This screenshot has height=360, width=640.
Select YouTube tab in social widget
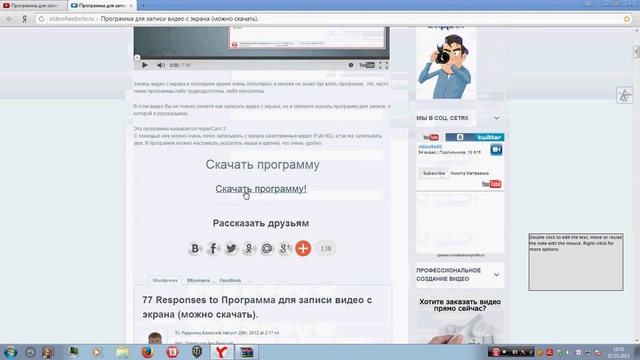pyautogui.click(x=431, y=137)
